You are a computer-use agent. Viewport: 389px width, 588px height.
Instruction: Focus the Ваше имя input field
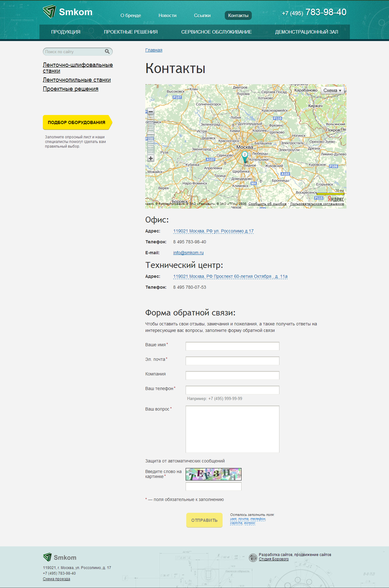pos(233,346)
